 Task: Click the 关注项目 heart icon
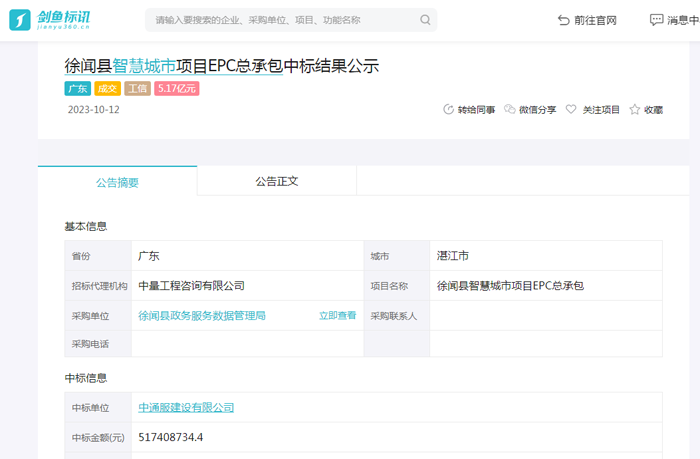point(571,110)
